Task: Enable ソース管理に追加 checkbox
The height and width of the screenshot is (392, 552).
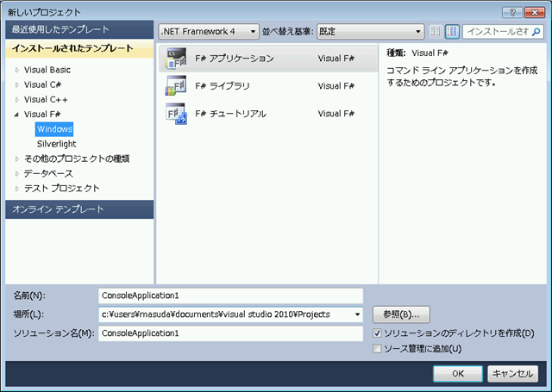Action: click(x=378, y=349)
